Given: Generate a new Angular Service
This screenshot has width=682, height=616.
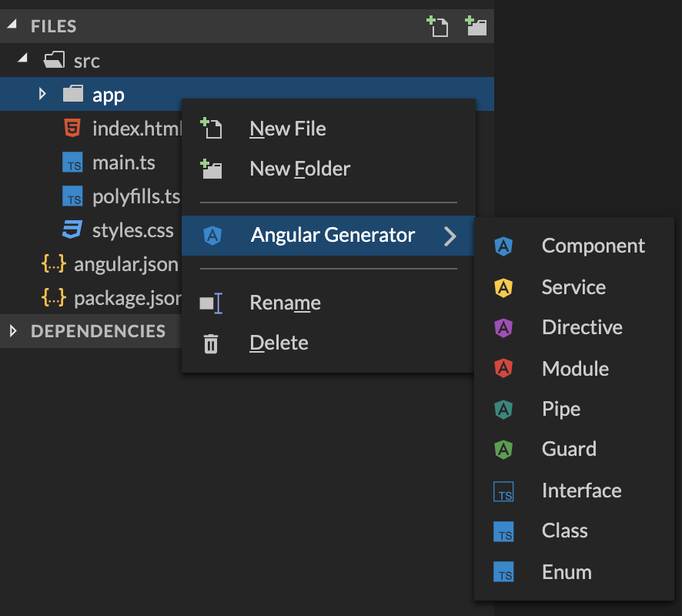Looking at the screenshot, I should (x=574, y=287).
